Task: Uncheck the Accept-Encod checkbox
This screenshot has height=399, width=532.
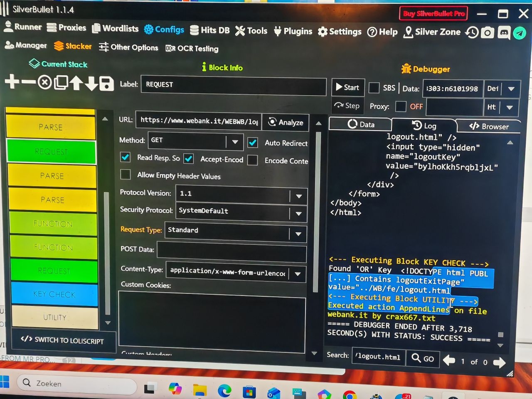Action: point(189,159)
